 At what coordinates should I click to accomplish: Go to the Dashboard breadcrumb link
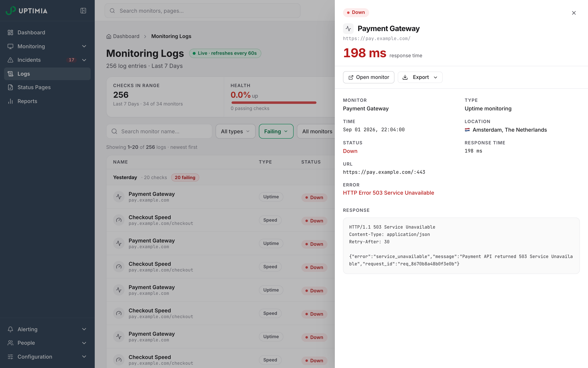(126, 36)
